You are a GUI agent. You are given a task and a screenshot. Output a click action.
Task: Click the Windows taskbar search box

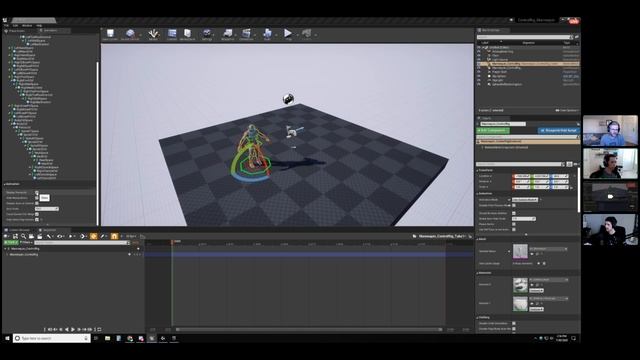click(51, 338)
